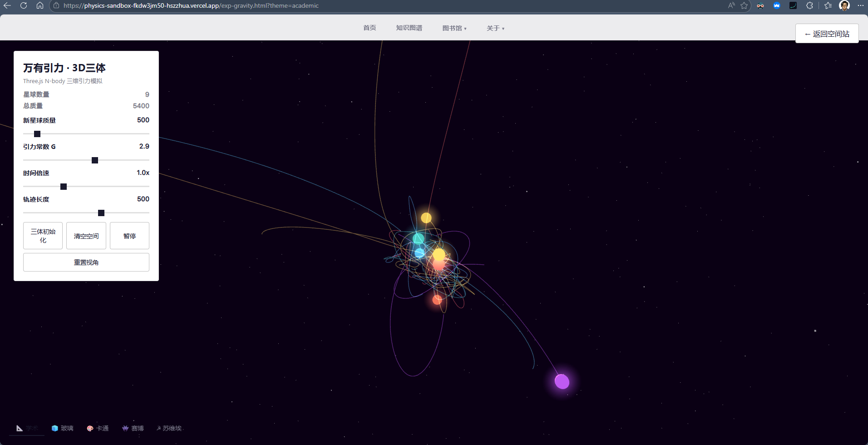Click the 重置视角 button
Viewport: 868px width, 445px height.
coord(86,262)
